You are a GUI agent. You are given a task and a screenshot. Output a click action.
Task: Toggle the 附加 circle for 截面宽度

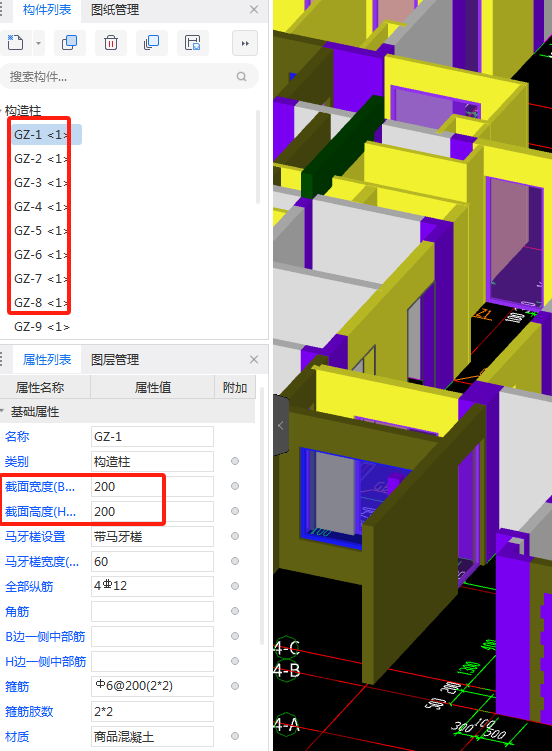pos(235,486)
